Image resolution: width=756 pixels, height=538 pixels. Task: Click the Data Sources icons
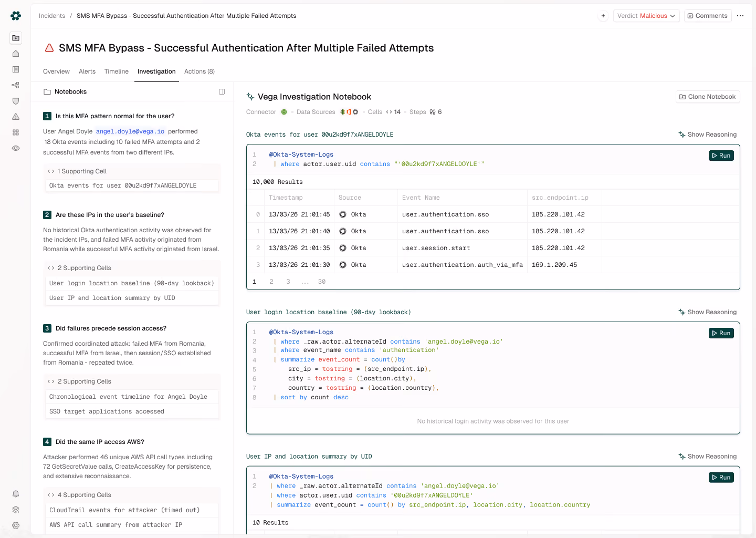(x=349, y=112)
